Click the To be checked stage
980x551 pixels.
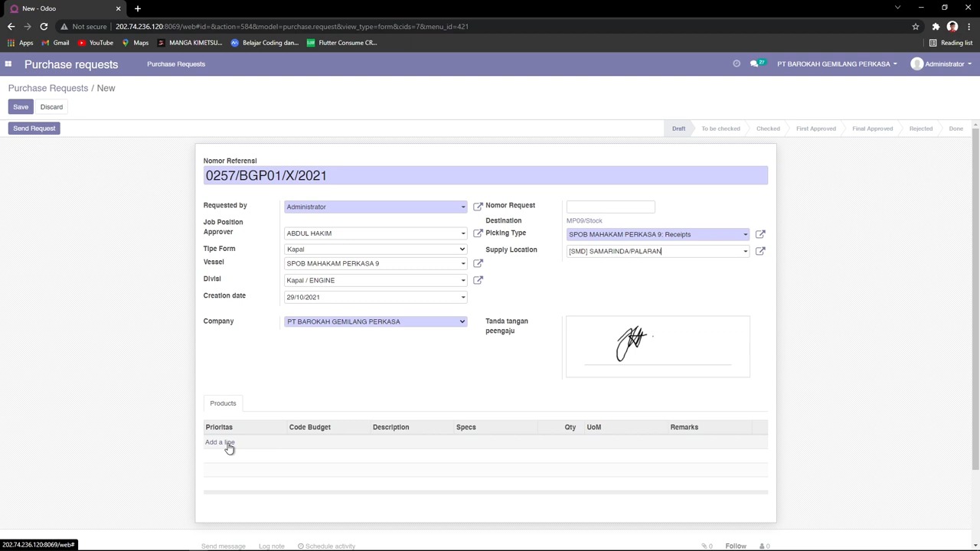click(720, 129)
